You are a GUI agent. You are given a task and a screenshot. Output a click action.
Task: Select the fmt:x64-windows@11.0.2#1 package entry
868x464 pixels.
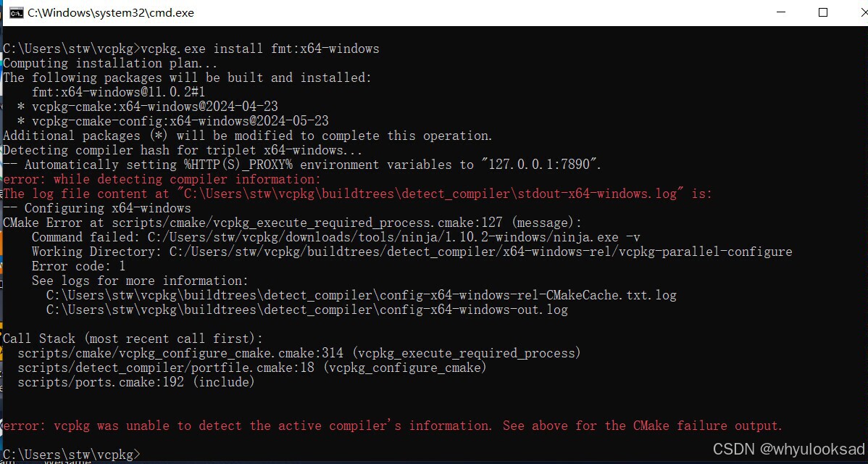(x=117, y=92)
